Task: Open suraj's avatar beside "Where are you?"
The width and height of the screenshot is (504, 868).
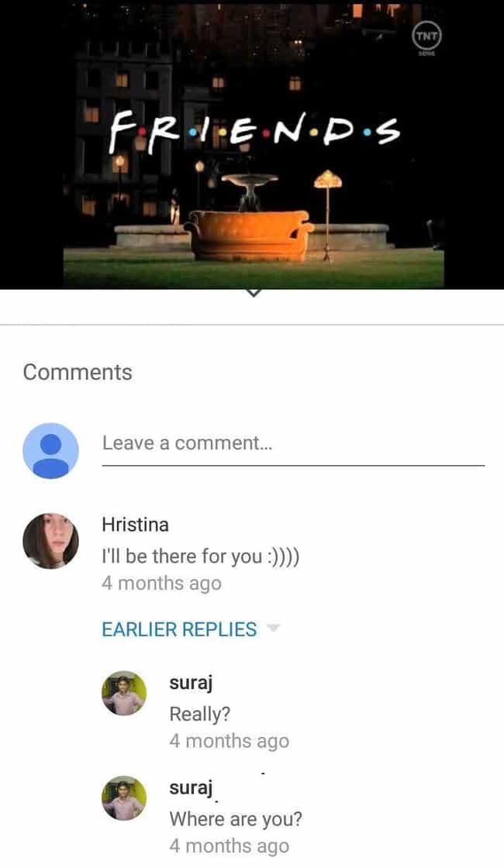Action: coord(123,797)
